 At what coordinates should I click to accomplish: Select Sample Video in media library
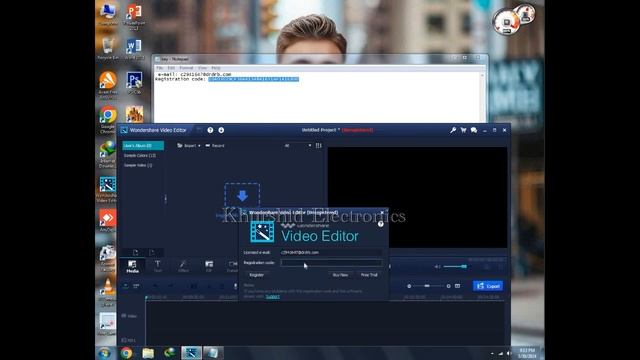pyautogui.click(x=138, y=165)
